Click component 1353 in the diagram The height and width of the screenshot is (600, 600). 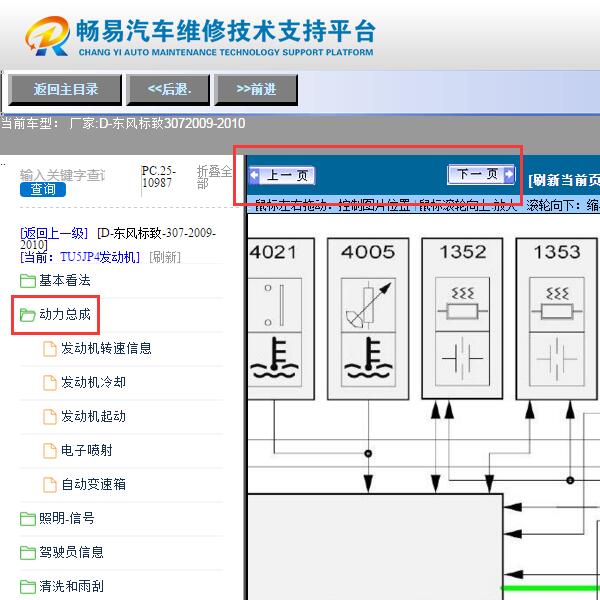[x=557, y=319]
